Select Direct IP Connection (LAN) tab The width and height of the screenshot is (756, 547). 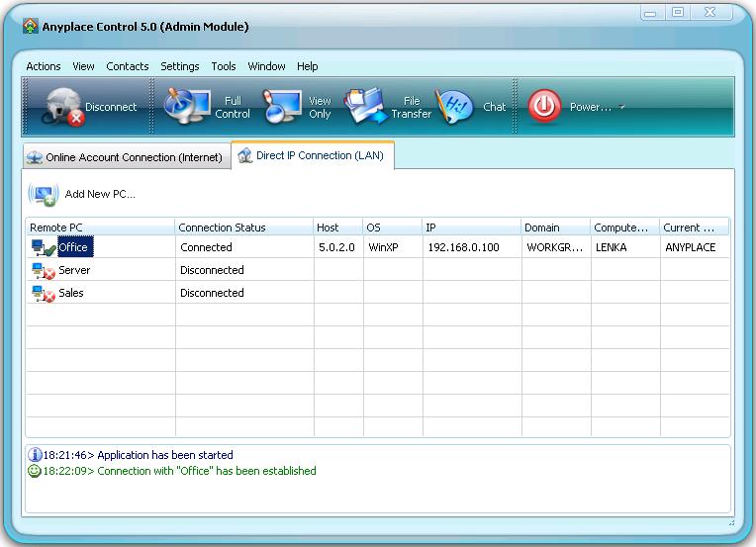313,155
